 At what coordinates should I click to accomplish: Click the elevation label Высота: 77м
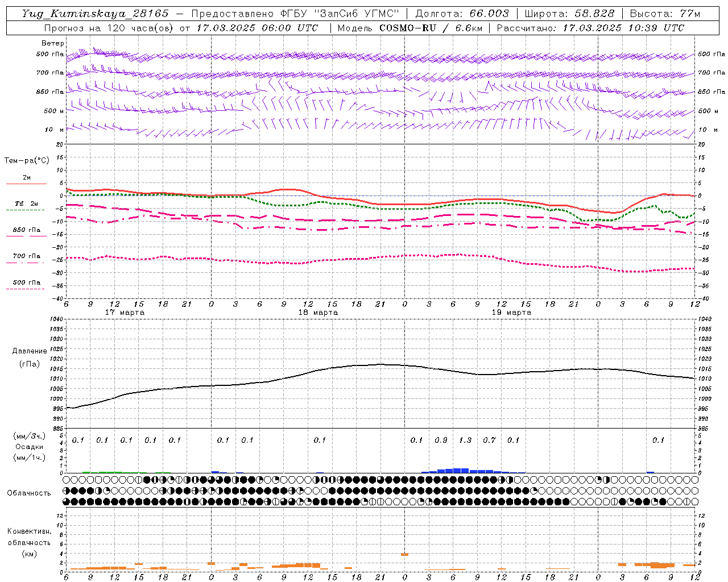coord(665,14)
